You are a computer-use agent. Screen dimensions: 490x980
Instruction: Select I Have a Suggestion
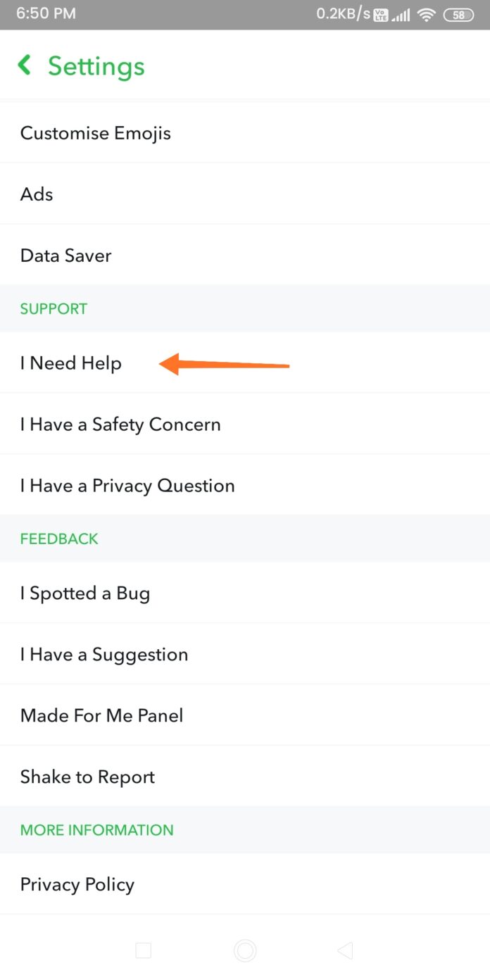[104, 655]
